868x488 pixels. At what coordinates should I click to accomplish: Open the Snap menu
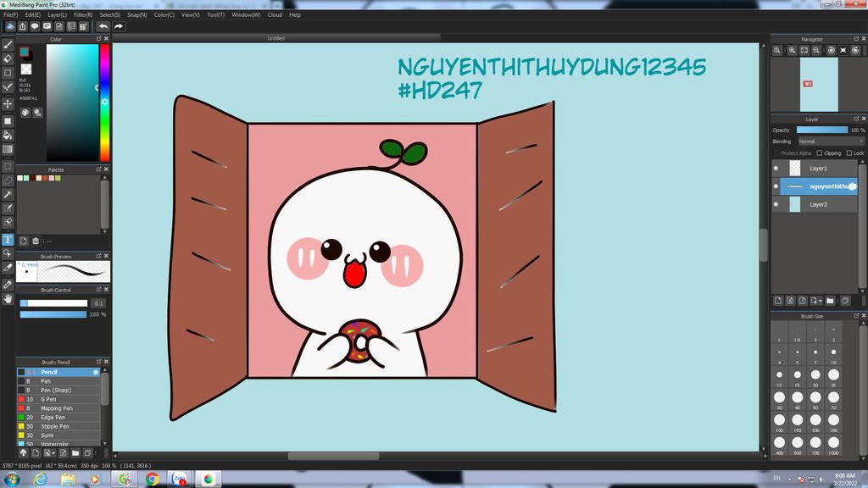point(136,15)
